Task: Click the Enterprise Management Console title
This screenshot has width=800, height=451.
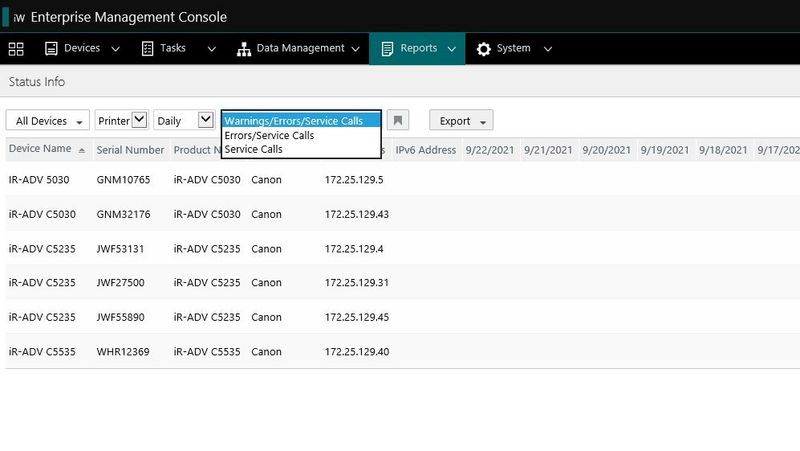Action: 129,17
